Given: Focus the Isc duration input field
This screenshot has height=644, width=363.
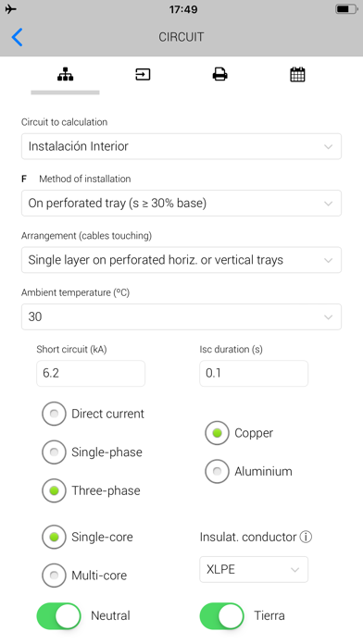Looking at the screenshot, I should click(254, 373).
